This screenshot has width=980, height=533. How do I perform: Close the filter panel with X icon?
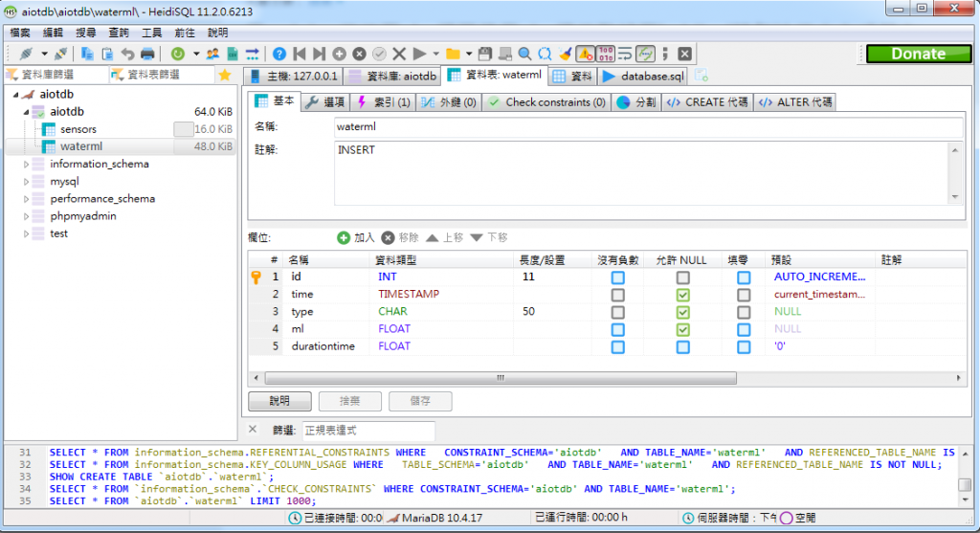[x=253, y=430]
